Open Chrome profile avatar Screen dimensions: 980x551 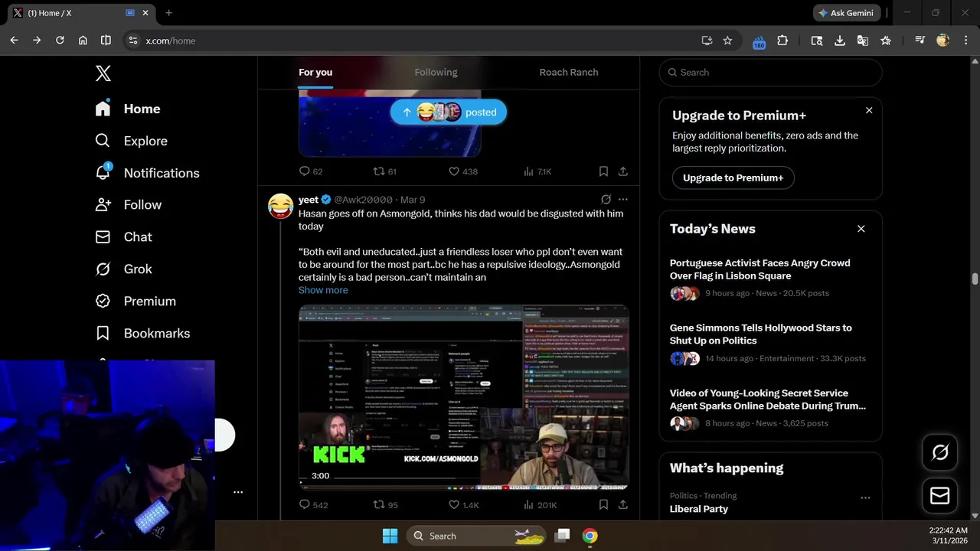click(942, 41)
